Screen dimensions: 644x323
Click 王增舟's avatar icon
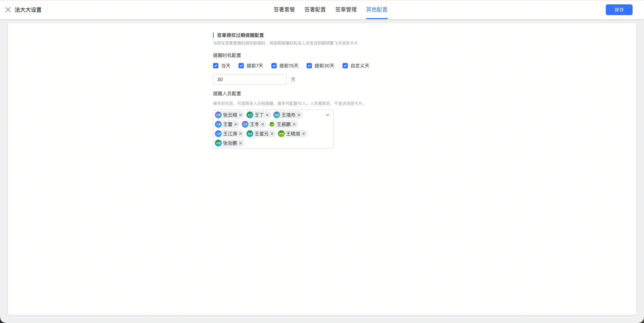pos(277,115)
